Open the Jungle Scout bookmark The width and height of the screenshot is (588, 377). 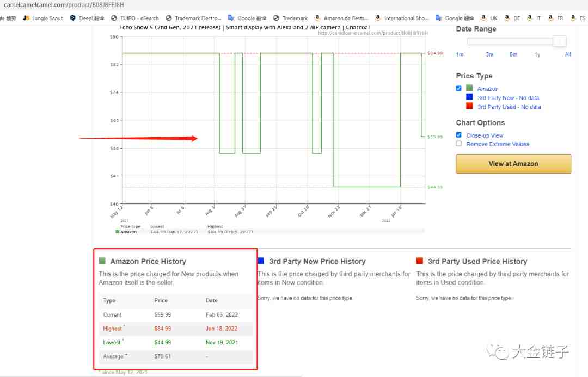[43, 18]
